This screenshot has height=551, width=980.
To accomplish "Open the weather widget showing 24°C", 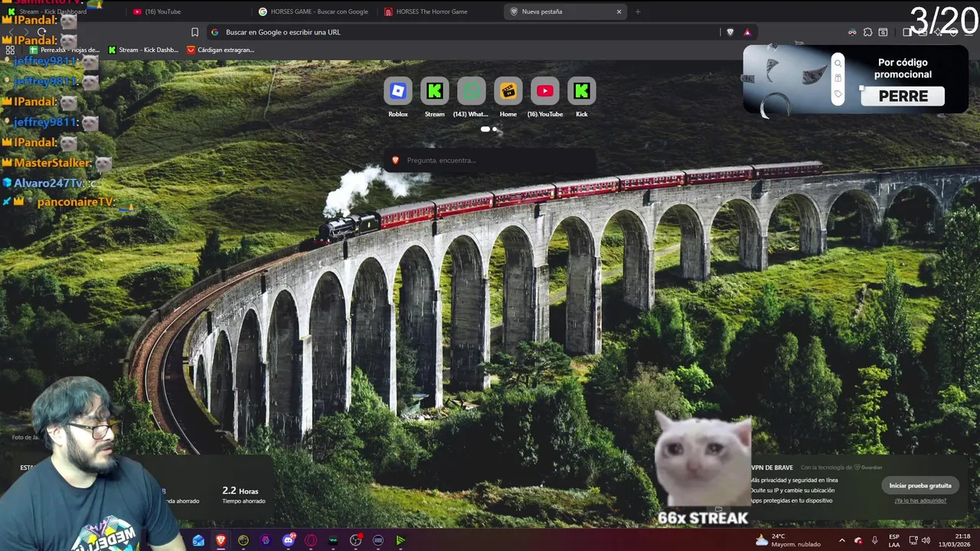I will click(x=788, y=540).
